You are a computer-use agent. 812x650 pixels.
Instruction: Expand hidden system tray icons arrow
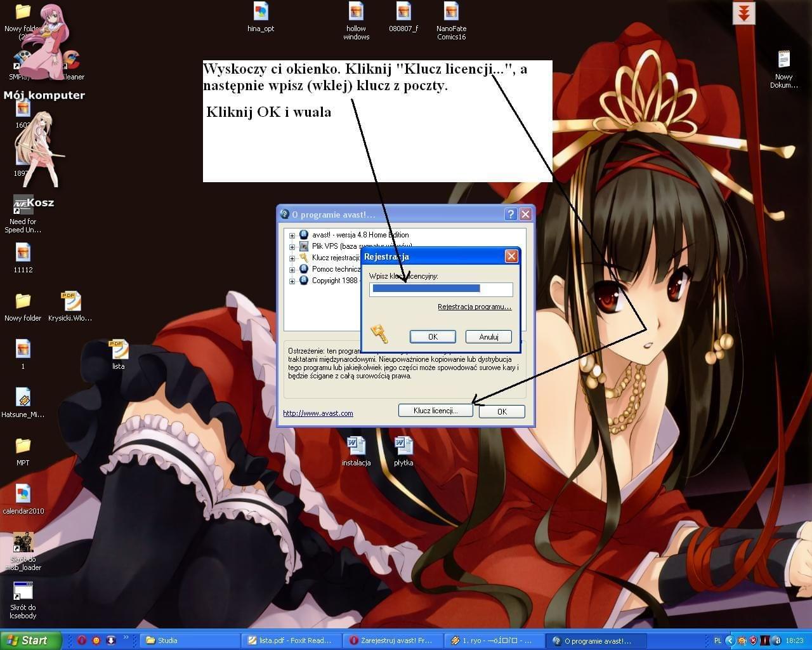pos(730,640)
